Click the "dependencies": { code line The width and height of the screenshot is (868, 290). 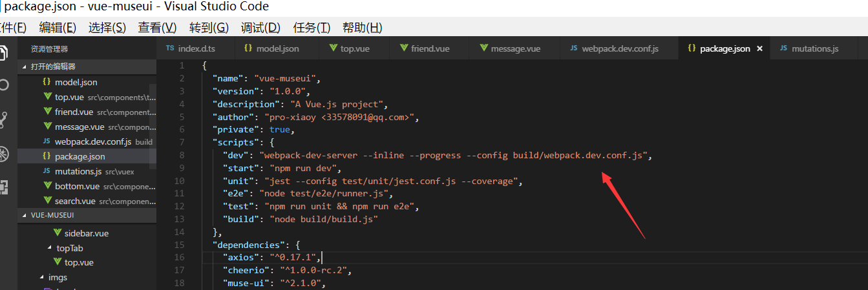tap(257, 245)
